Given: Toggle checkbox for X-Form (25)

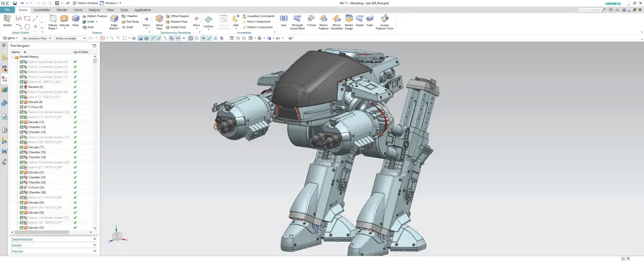Looking at the screenshot, I should pyautogui.click(x=21, y=187).
